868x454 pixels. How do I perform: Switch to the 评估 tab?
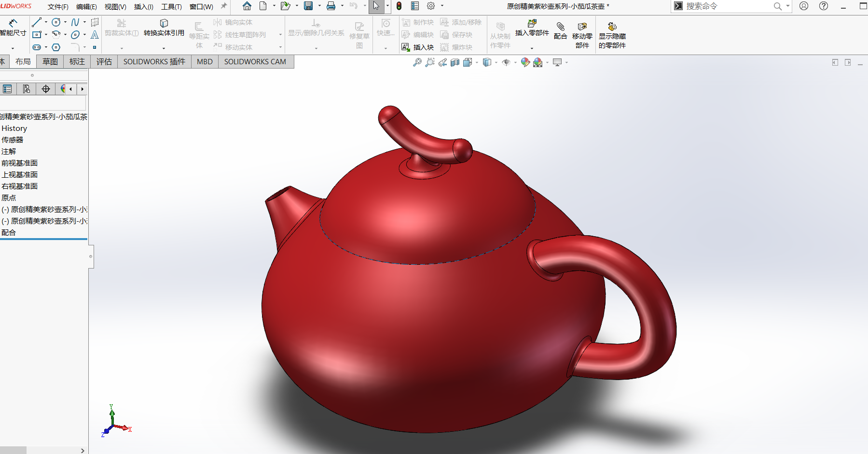[x=104, y=61]
